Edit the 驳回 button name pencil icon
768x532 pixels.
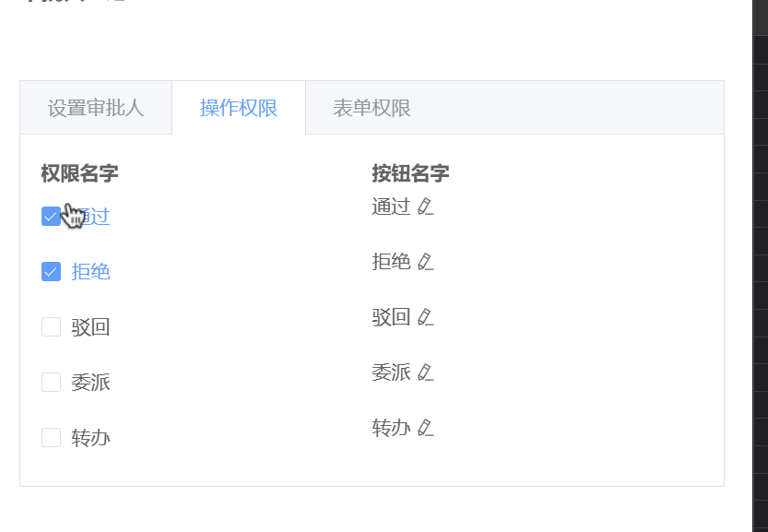coord(426,317)
